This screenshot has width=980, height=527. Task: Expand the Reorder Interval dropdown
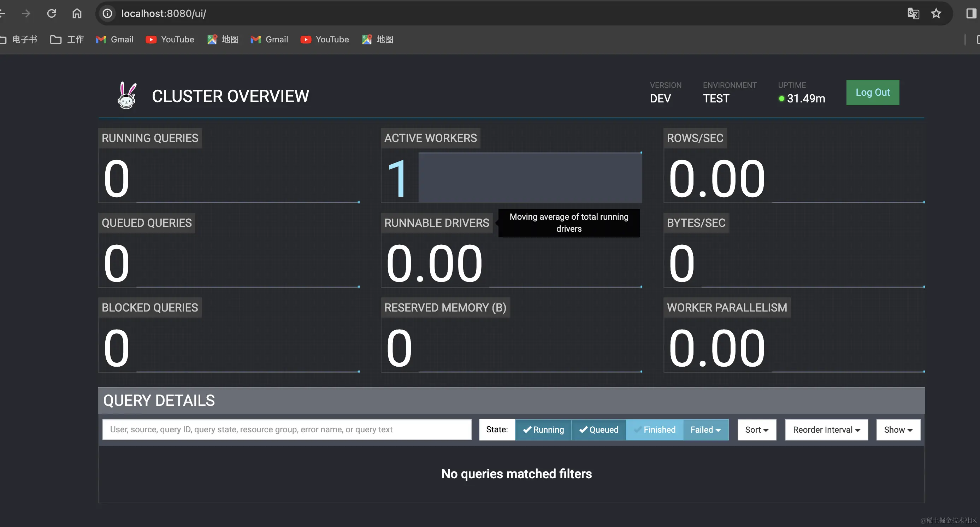point(826,430)
